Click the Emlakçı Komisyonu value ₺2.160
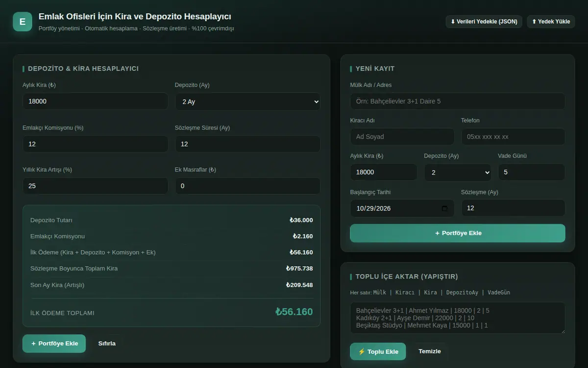 [302, 237]
